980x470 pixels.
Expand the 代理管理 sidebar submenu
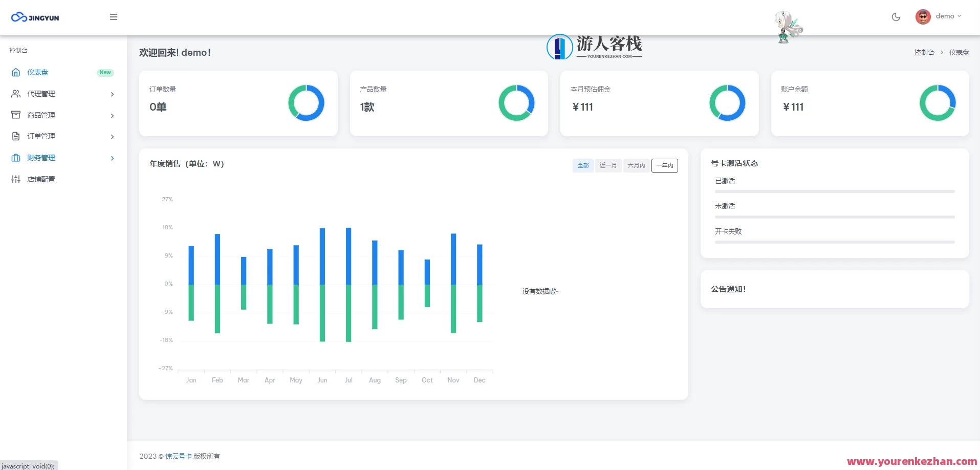(x=112, y=94)
